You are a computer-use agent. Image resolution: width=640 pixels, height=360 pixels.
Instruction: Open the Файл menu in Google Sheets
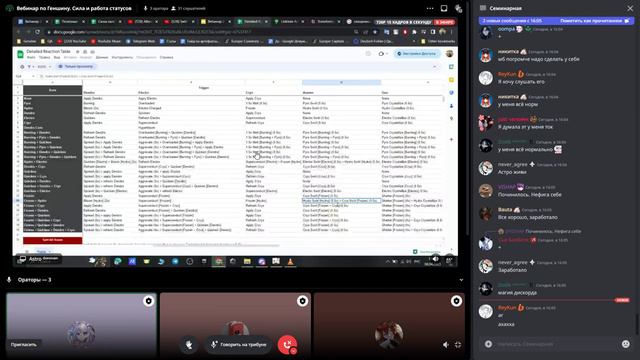click(x=31, y=58)
